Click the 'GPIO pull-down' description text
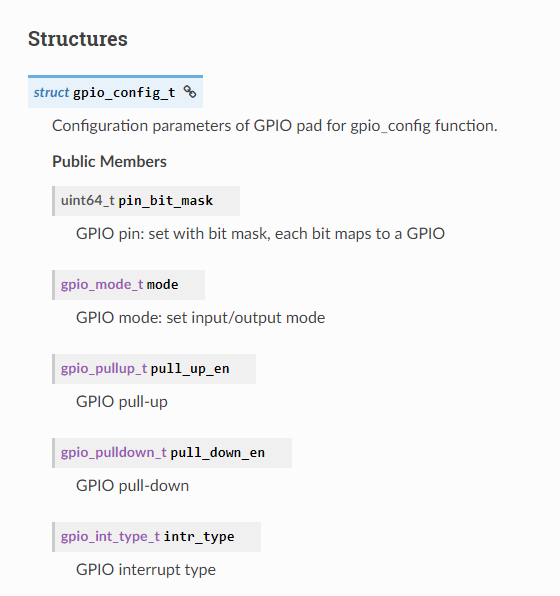Viewport: 560px width, 596px height. tap(133, 486)
